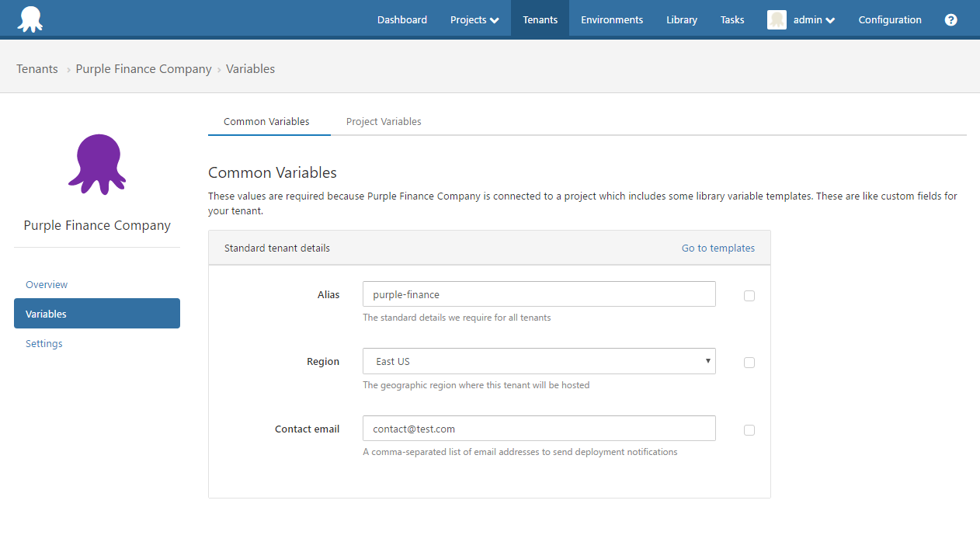Click the Tenants breadcrumb link
980x542 pixels.
coord(36,68)
